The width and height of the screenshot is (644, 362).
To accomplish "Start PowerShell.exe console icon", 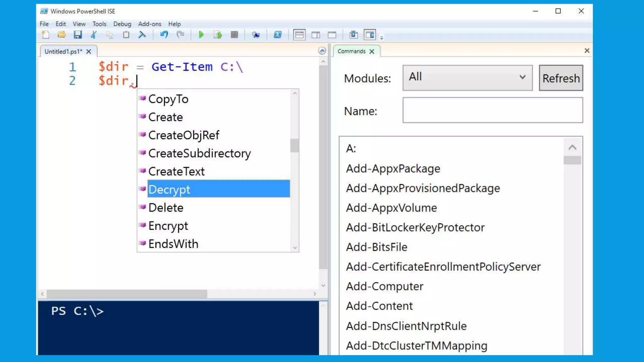I will tap(278, 35).
